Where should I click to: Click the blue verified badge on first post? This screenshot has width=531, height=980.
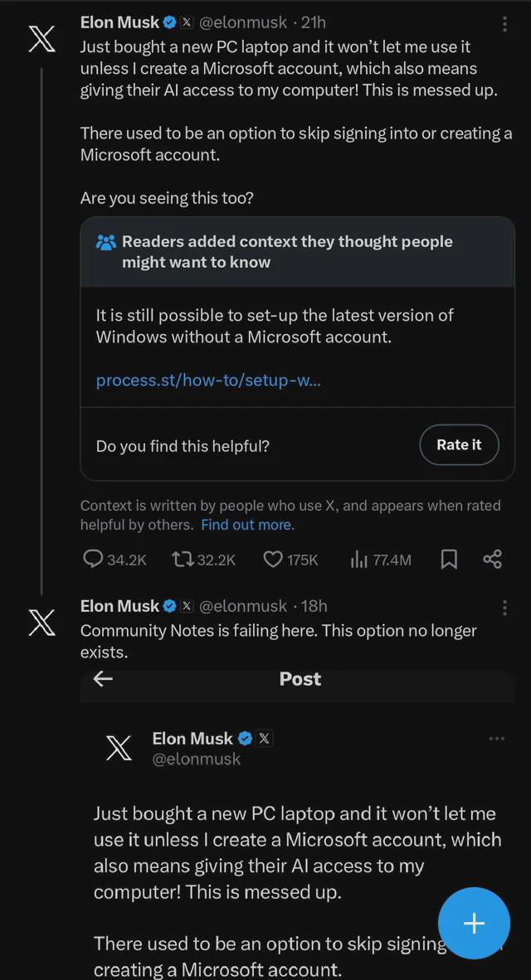pos(169,23)
